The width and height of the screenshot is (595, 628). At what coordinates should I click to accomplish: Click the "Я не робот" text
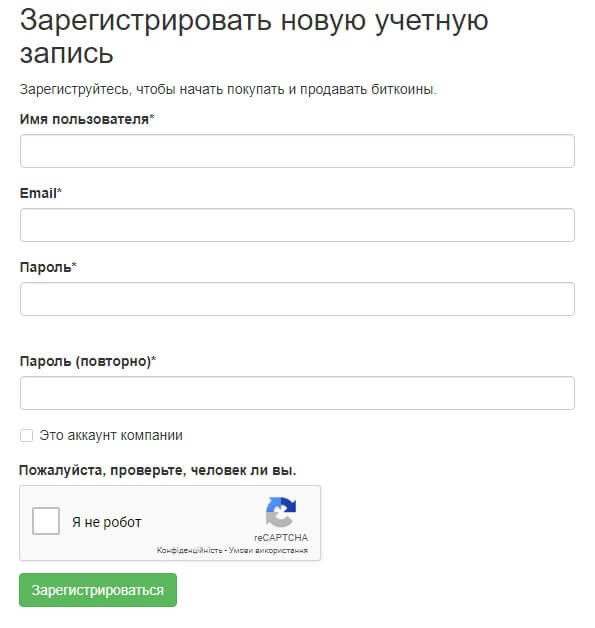(x=107, y=522)
